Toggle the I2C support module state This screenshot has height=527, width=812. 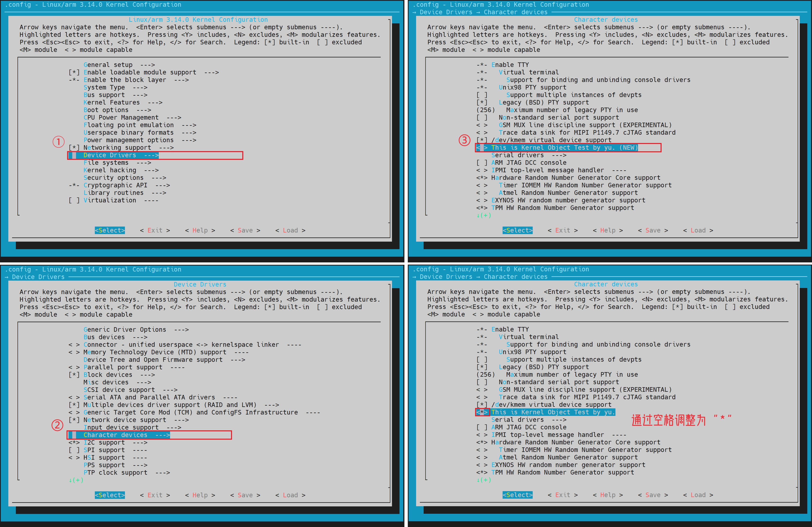click(74, 443)
